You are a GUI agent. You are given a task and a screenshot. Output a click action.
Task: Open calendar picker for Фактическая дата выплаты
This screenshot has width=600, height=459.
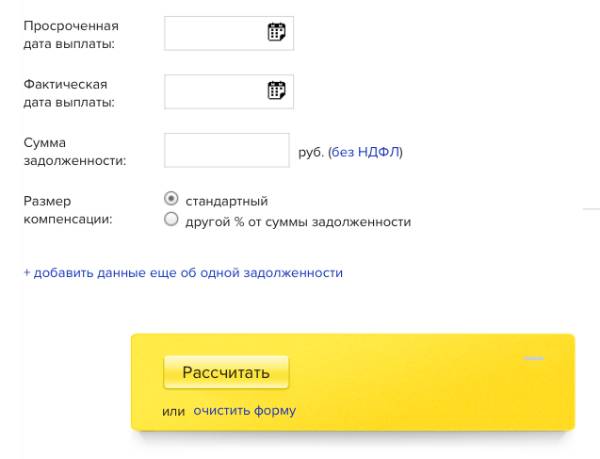pyautogui.click(x=276, y=91)
